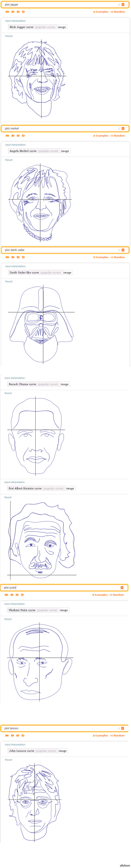
Task: Focus the "plot merkel" search input field
Action: click(x=57, y=128)
